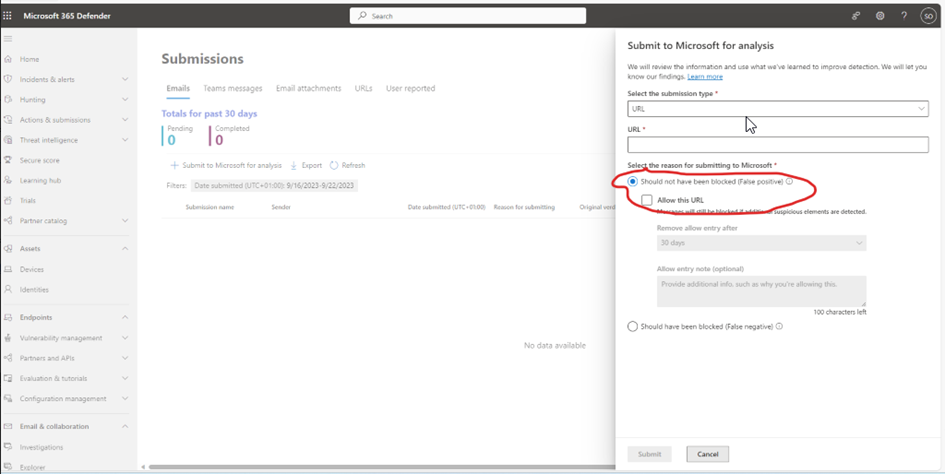Click the Explorer icon in sidebar
Viewport: 945px width, 474px height.
[8, 467]
